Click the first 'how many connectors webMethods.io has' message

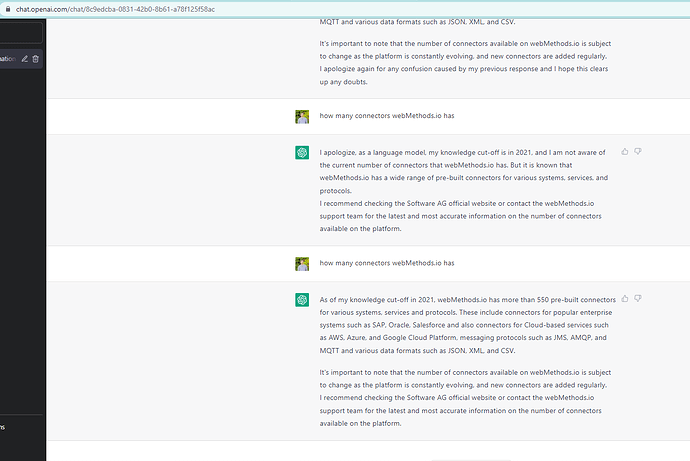[x=387, y=116]
